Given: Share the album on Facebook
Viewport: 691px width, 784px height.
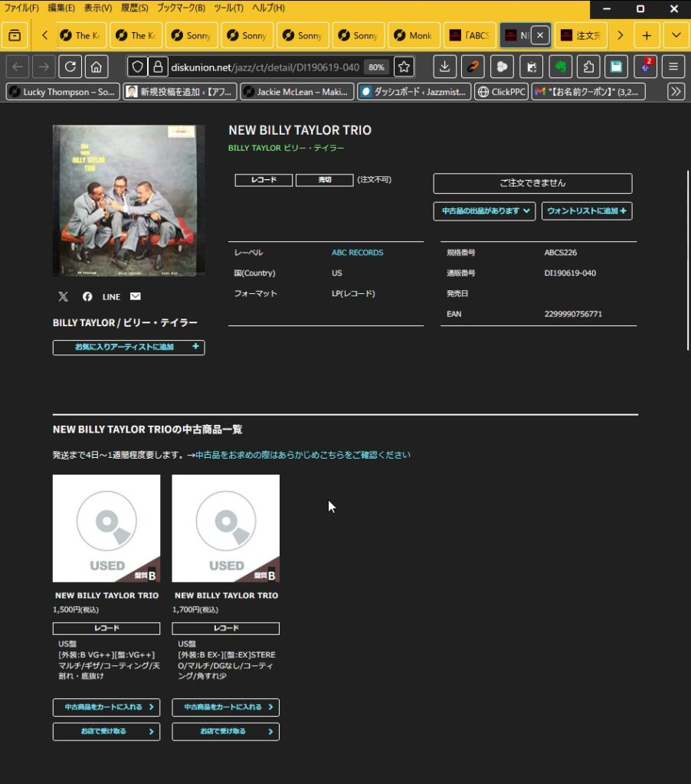Looking at the screenshot, I should 87,296.
